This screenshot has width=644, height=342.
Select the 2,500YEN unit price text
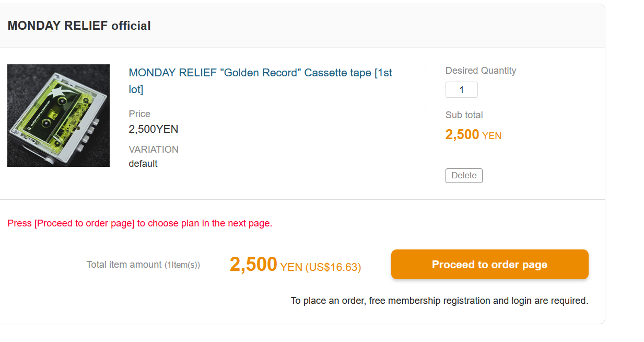point(154,129)
